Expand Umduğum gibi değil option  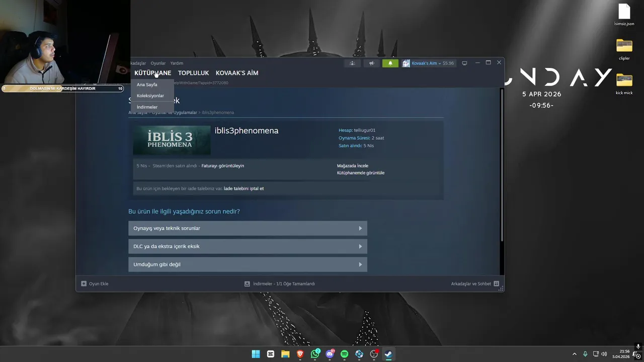[x=248, y=264]
